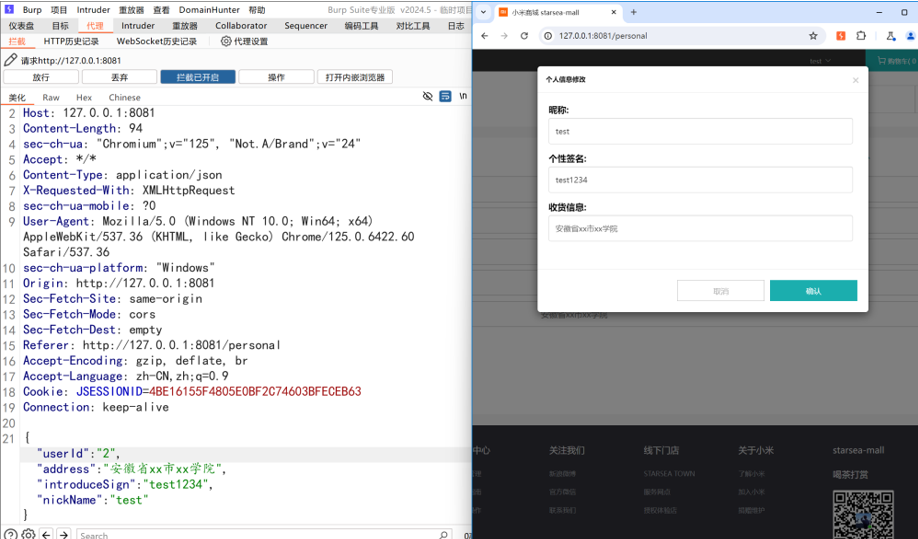This screenshot has width=918, height=539.
Task: Switch to the HTTP历史记录 tab
Action: pos(71,42)
